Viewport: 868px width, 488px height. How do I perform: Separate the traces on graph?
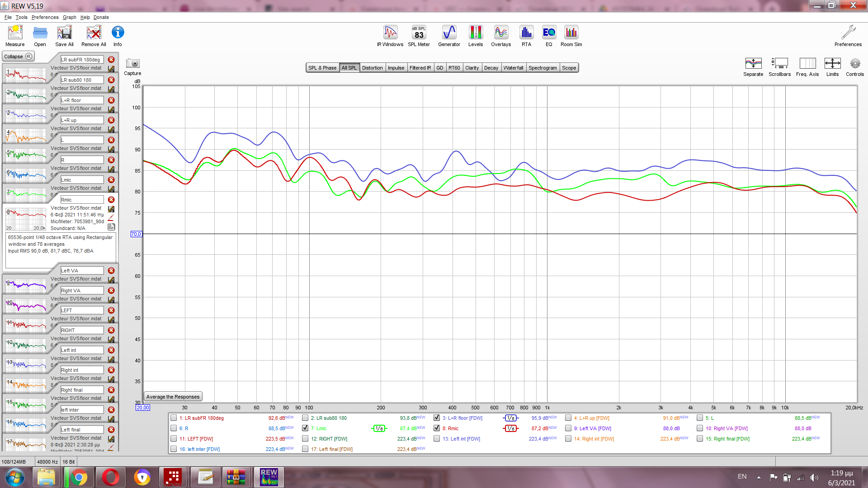[x=753, y=67]
